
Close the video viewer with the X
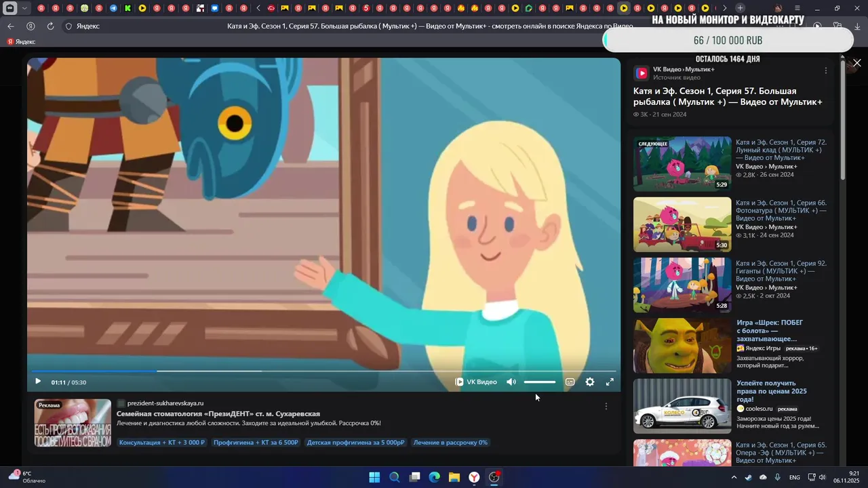pyautogui.click(x=857, y=62)
